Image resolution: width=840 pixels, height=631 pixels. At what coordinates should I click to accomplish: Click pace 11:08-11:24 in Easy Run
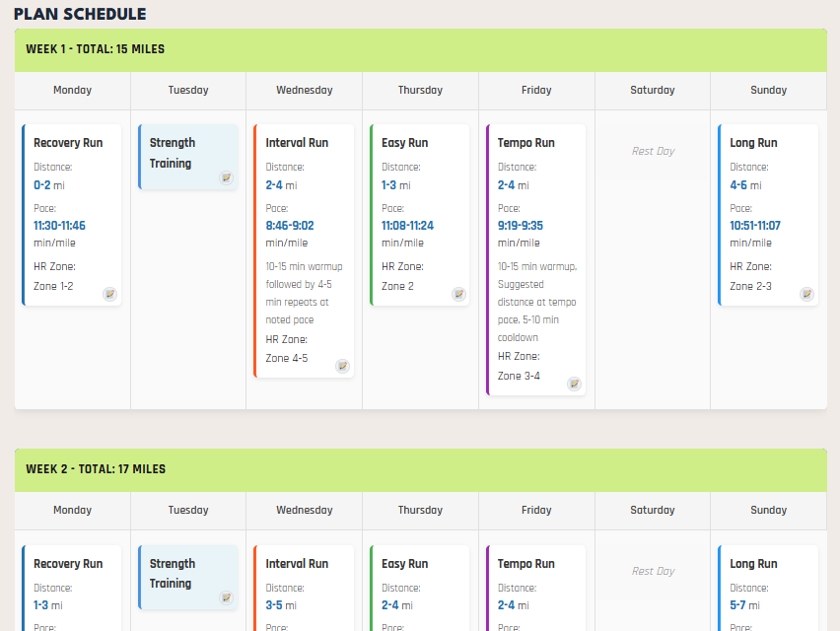tap(407, 226)
